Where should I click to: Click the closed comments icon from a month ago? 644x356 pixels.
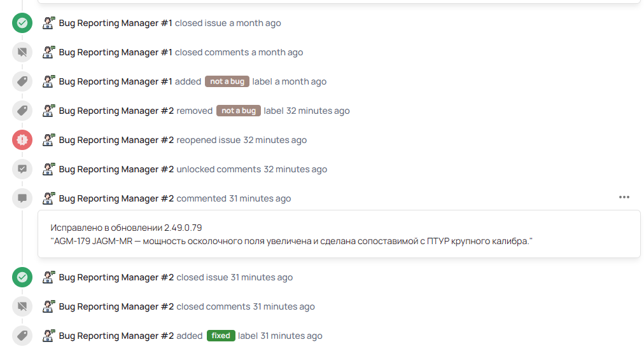point(22,52)
